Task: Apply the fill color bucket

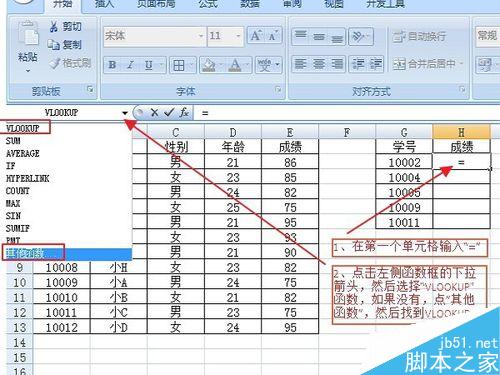Action: click(209, 65)
